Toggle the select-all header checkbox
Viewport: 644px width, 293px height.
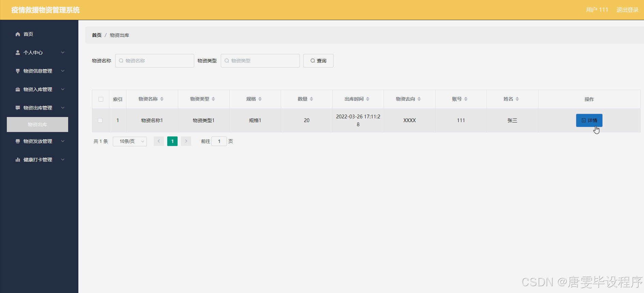[x=101, y=99]
